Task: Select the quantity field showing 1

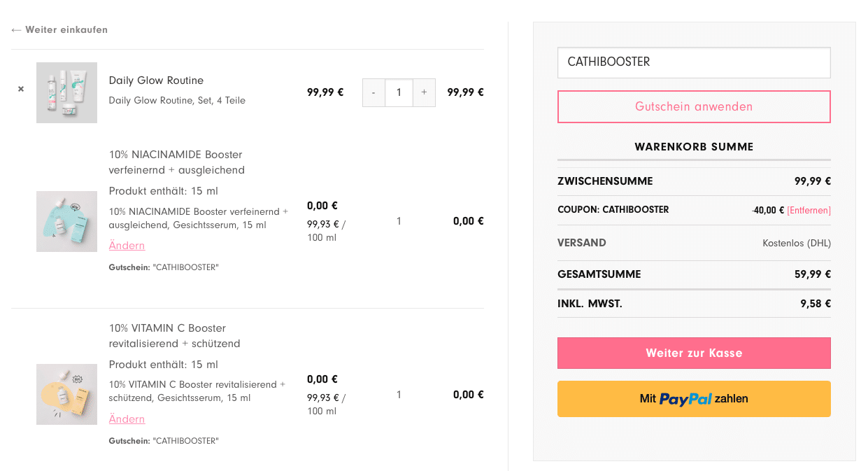Action: 399,92
